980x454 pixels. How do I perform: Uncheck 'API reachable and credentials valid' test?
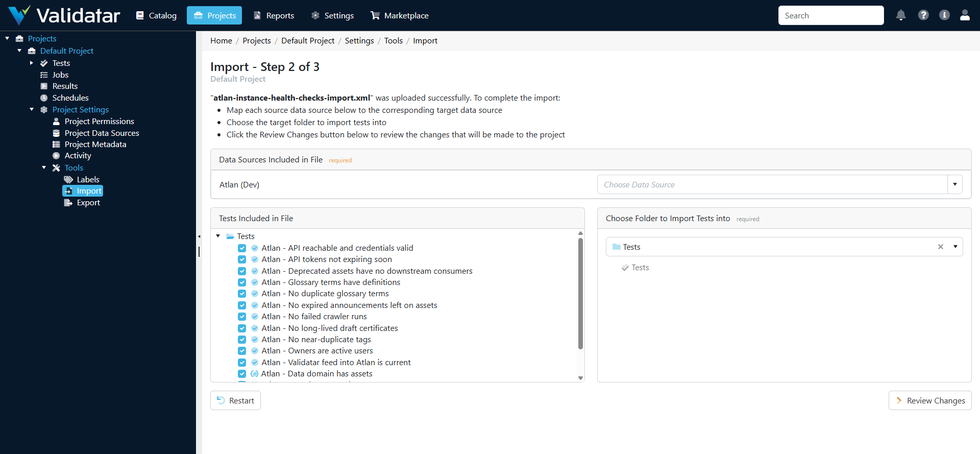[242, 248]
